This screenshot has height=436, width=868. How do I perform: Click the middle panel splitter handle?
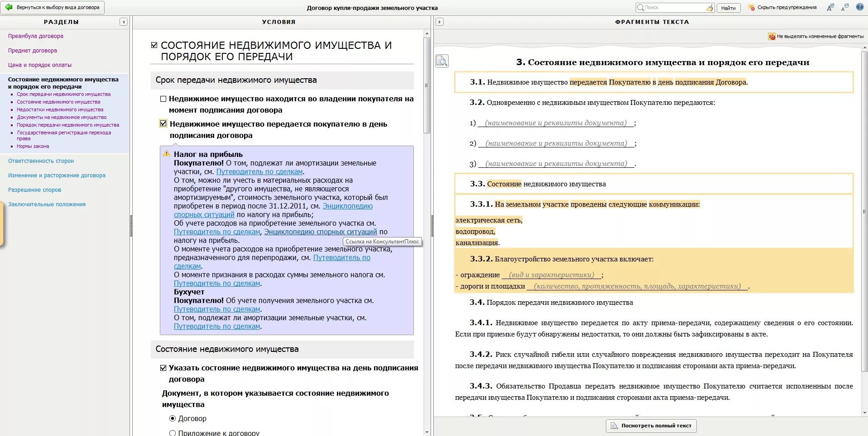coord(432,226)
